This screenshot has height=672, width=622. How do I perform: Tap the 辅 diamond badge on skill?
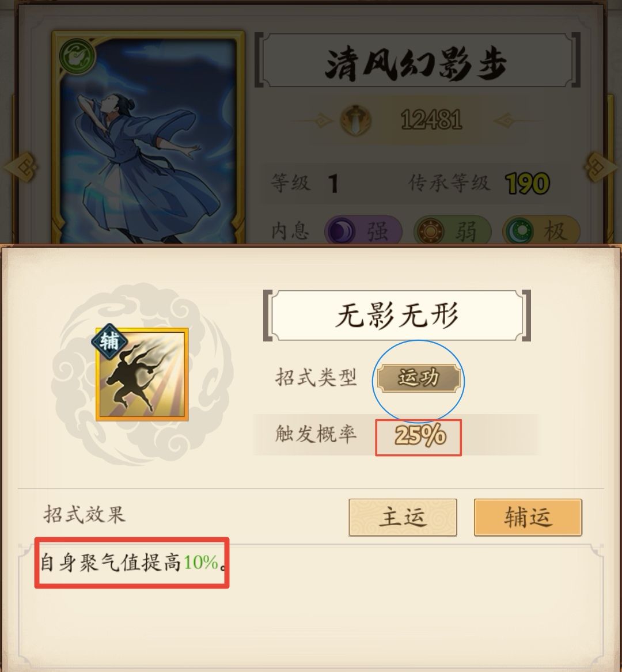click(109, 341)
